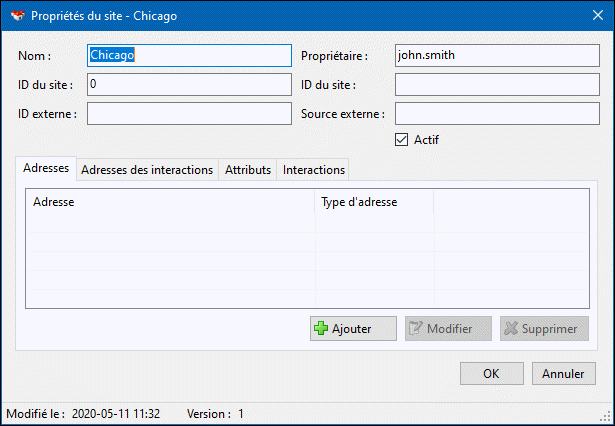Click the green plus Ajouter button
This screenshot has height=426, width=615.
(x=347, y=328)
